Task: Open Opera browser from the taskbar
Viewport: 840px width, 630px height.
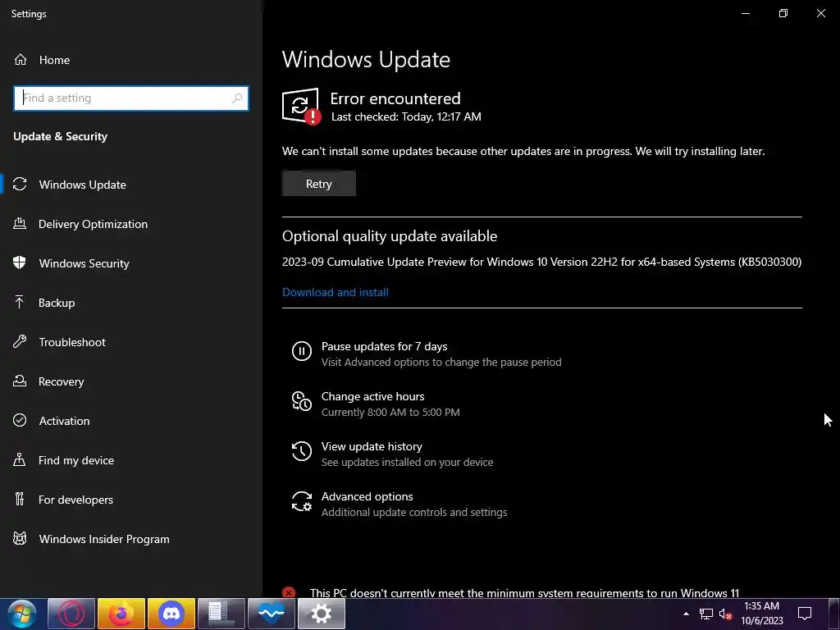Action: click(x=71, y=614)
